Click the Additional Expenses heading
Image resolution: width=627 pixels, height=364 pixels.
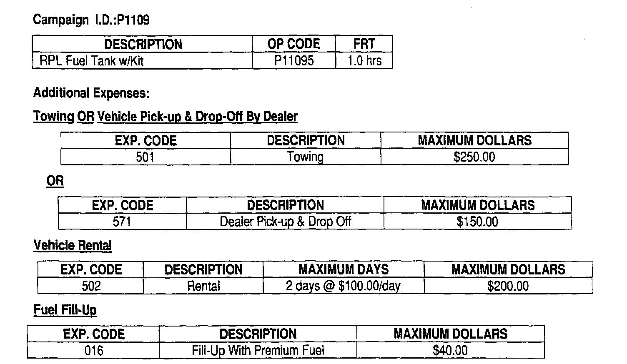(x=91, y=92)
